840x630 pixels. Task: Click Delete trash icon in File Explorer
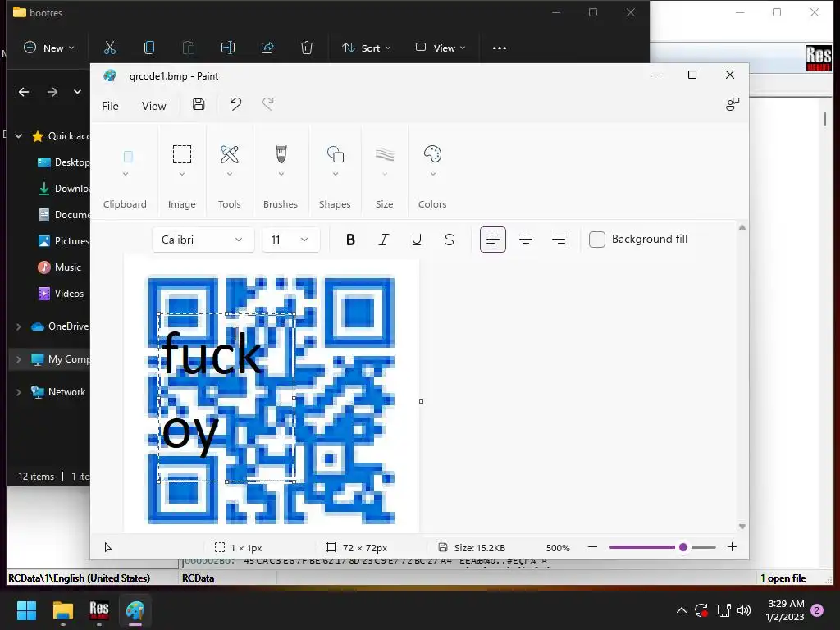pos(307,48)
